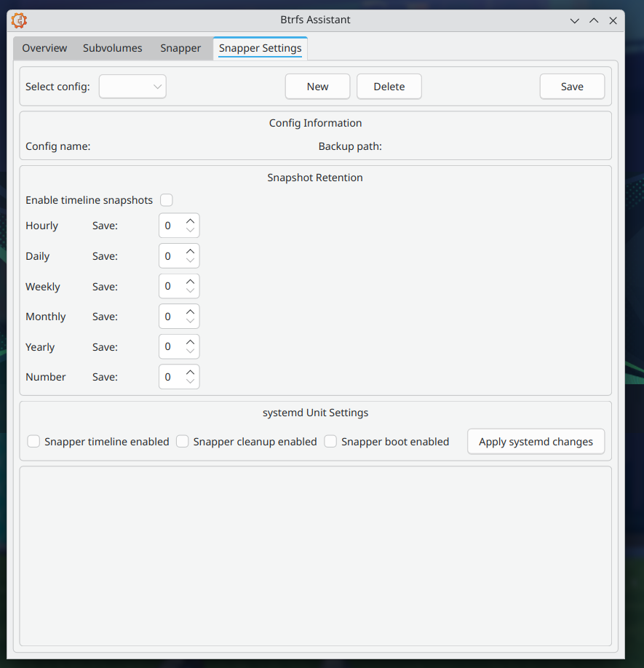Click the Save button
The width and height of the screenshot is (644, 668).
(x=572, y=87)
